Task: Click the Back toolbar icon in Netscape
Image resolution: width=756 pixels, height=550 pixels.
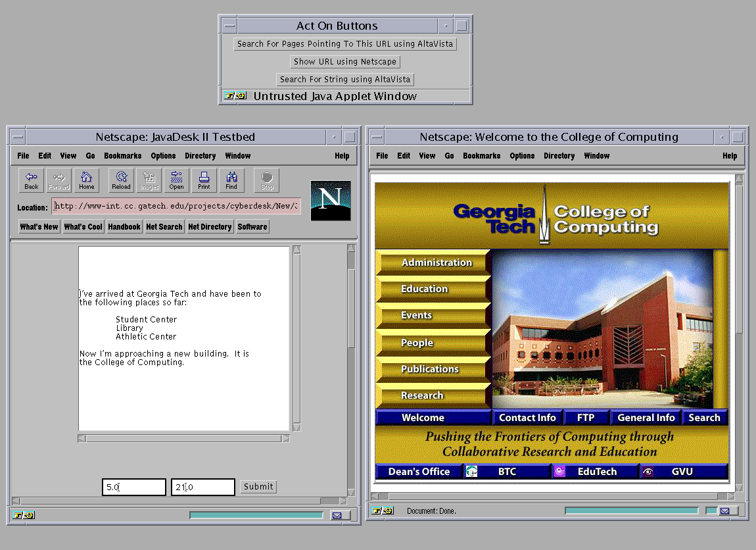Action: (32, 180)
